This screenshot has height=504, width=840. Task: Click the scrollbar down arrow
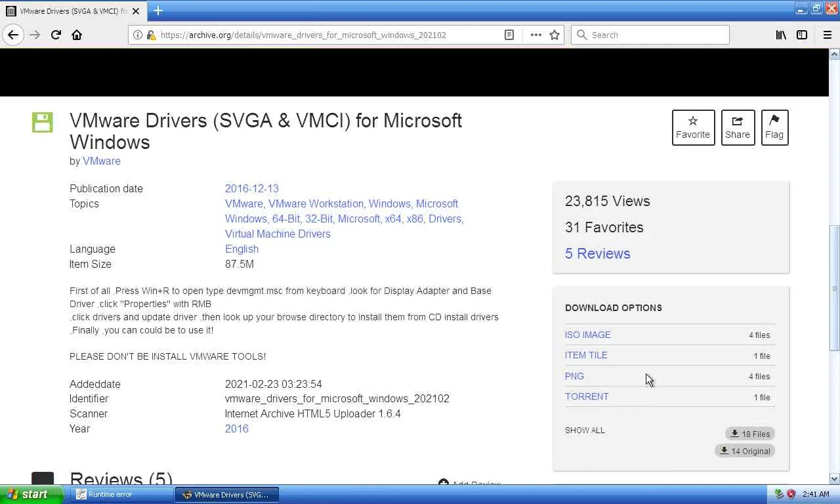point(834,478)
